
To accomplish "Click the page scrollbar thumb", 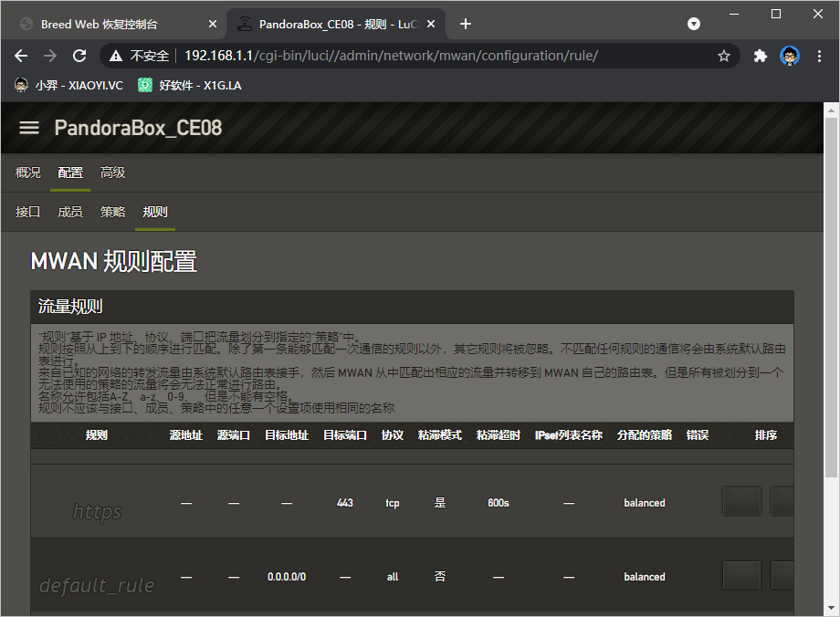I will coord(831,298).
